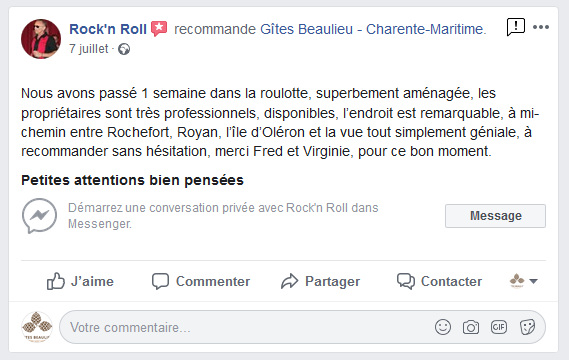Click the public globe privacy icon
569x360 pixels.
click(124, 49)
